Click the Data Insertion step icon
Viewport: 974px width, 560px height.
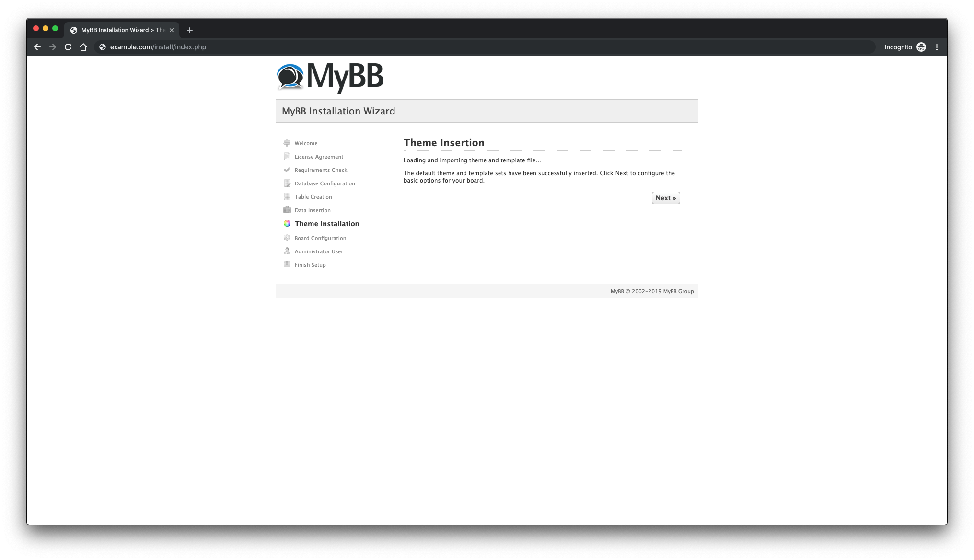[286, 210]
